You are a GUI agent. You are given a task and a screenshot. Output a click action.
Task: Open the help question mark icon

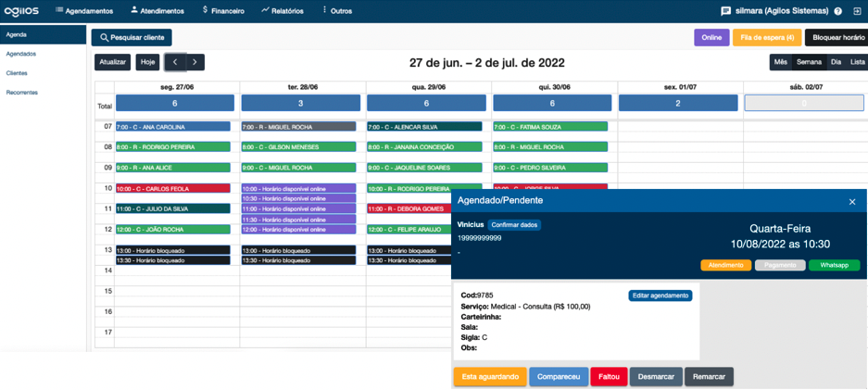point(837,11)
